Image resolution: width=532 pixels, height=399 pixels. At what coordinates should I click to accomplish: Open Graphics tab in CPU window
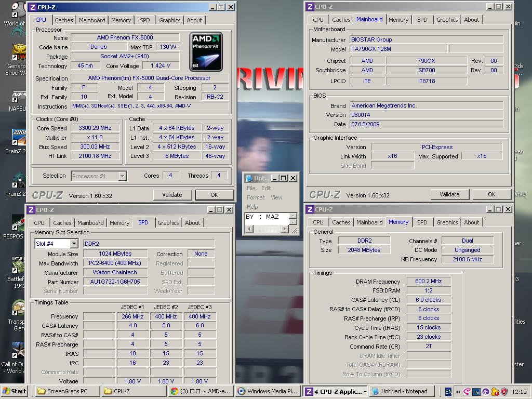(170, 20)
